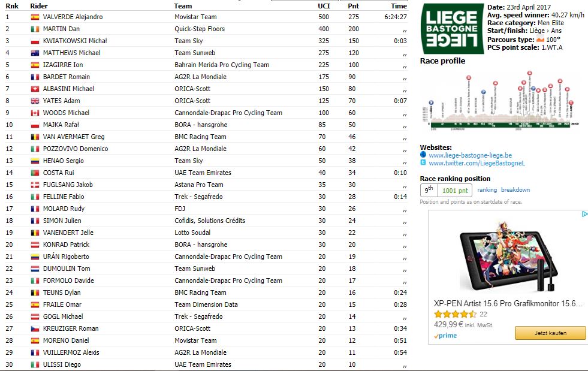Click the ad's star rating
The height and width of the screenshot is (371, 588).
click(456, 314)
